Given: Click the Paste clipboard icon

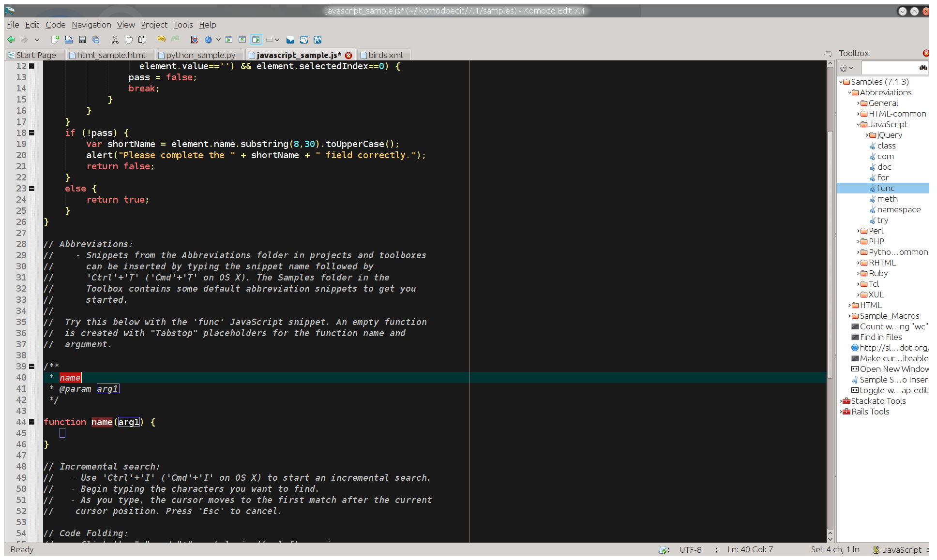Looking at the screenshot, I should pos(142,40).
